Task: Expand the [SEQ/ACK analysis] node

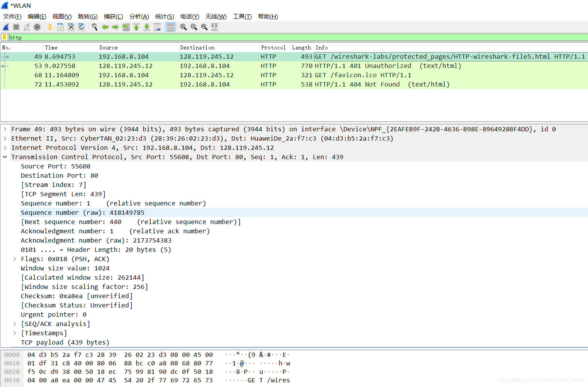Action: pos(15,324)
